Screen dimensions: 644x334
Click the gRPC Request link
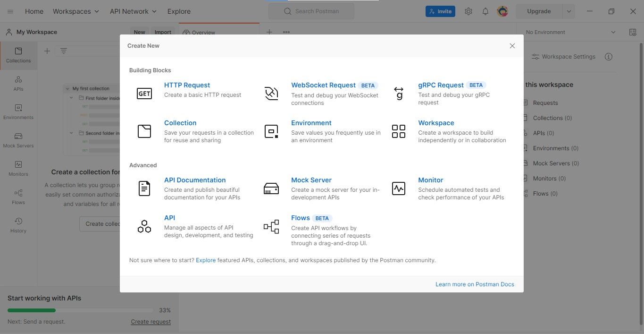[x=441, y=85]
